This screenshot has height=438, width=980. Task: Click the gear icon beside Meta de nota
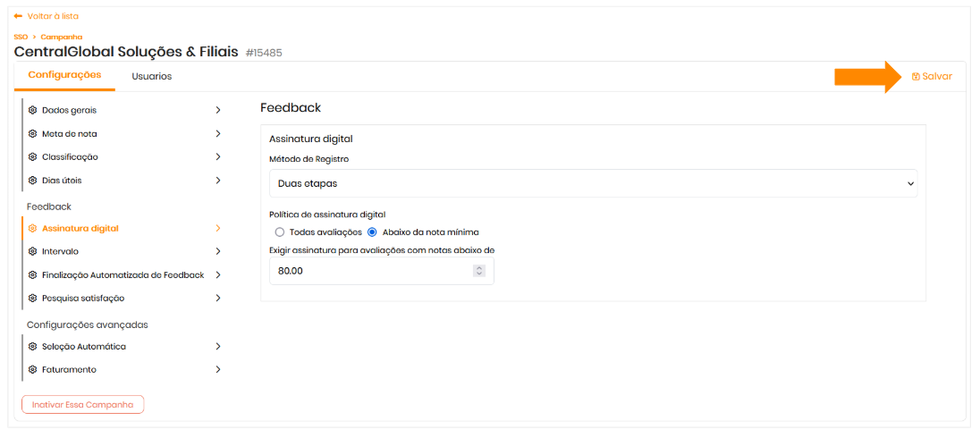click(x=33, y=134)
